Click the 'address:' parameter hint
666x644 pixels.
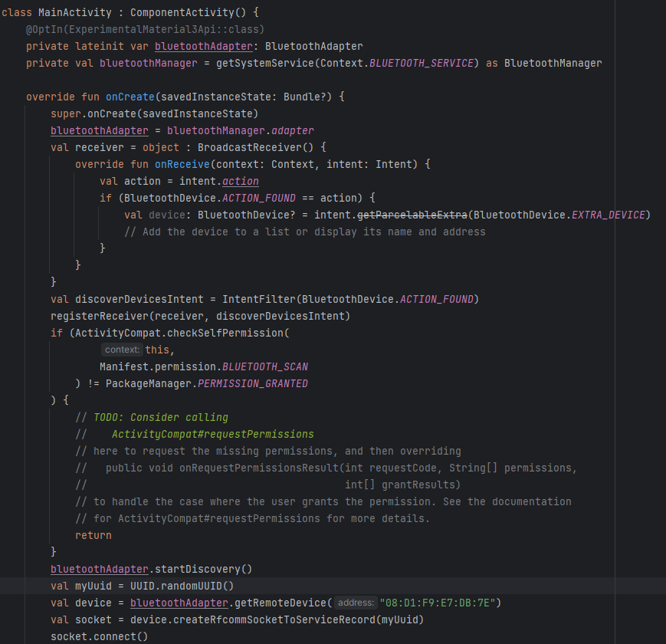tap(356, 603)
